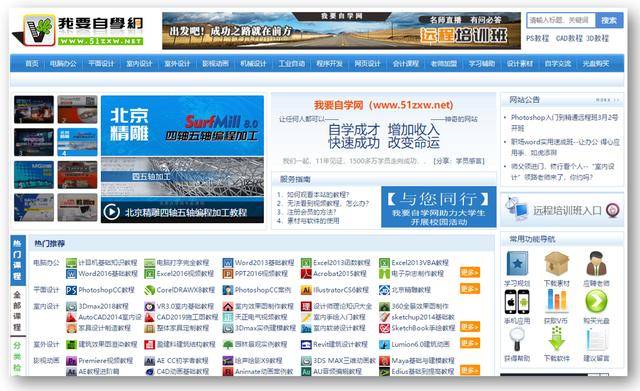Click the Lumion icon beside Lumion6.0建筑动画
Screen dimensions: 640x391
click(384, 344)
